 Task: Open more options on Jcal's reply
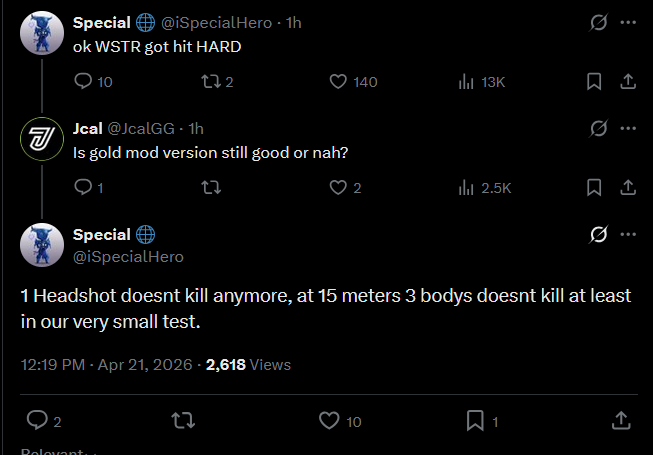coord(627,128)
